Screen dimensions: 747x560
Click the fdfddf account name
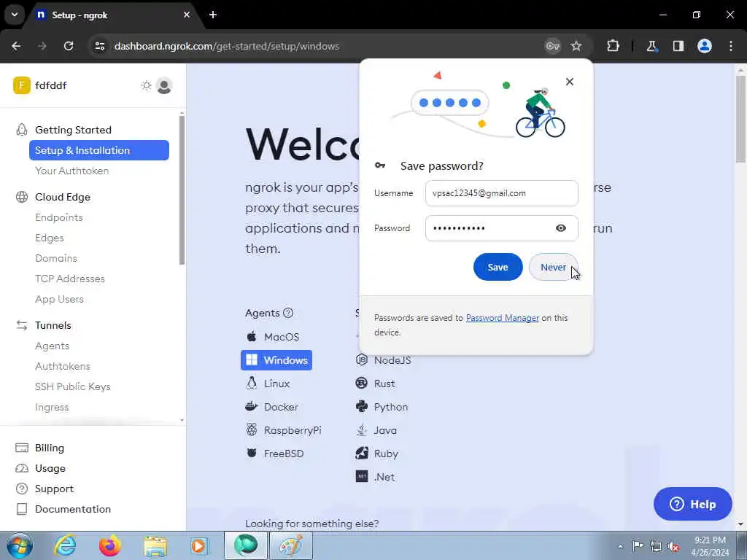pos(51,86)
